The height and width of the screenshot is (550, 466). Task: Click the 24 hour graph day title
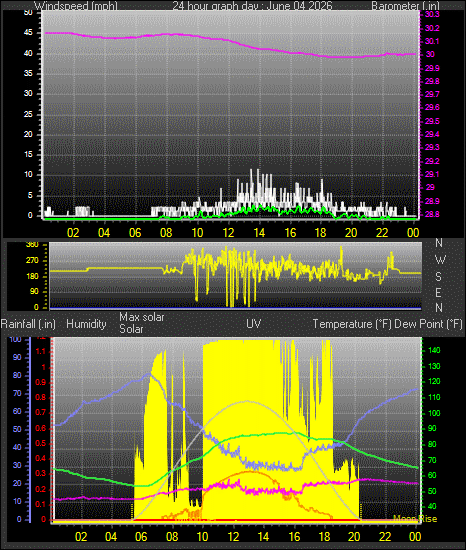[252, 6]
